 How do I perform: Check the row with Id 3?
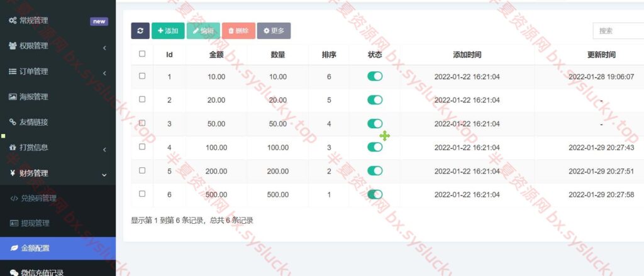(x=142, y=123)
